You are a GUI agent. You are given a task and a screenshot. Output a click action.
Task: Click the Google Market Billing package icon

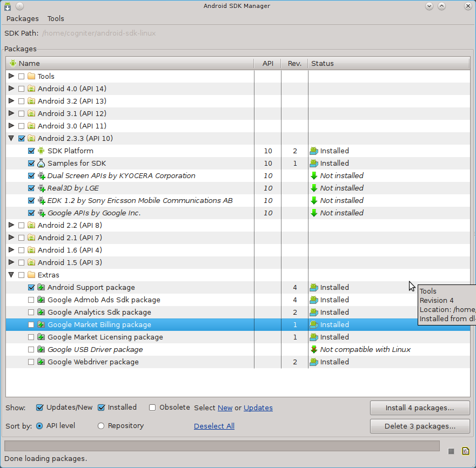pyautogui.click(x=41, y=324)
